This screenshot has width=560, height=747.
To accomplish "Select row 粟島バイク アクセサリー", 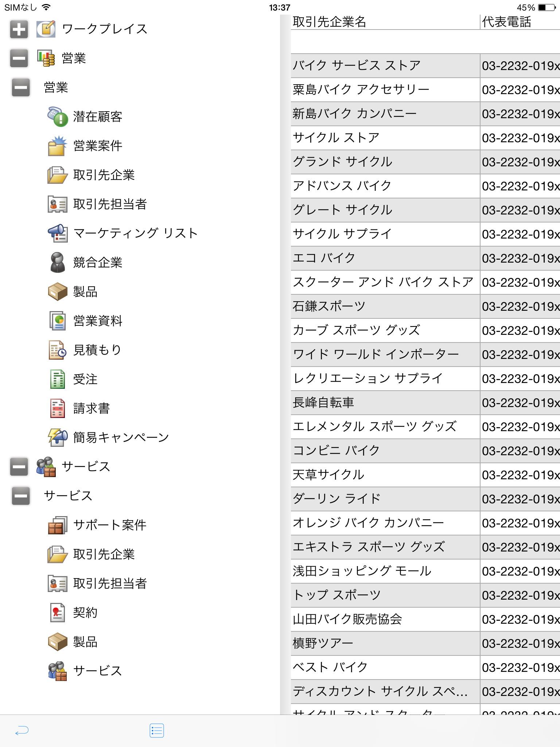I will (x=425, y=90).
